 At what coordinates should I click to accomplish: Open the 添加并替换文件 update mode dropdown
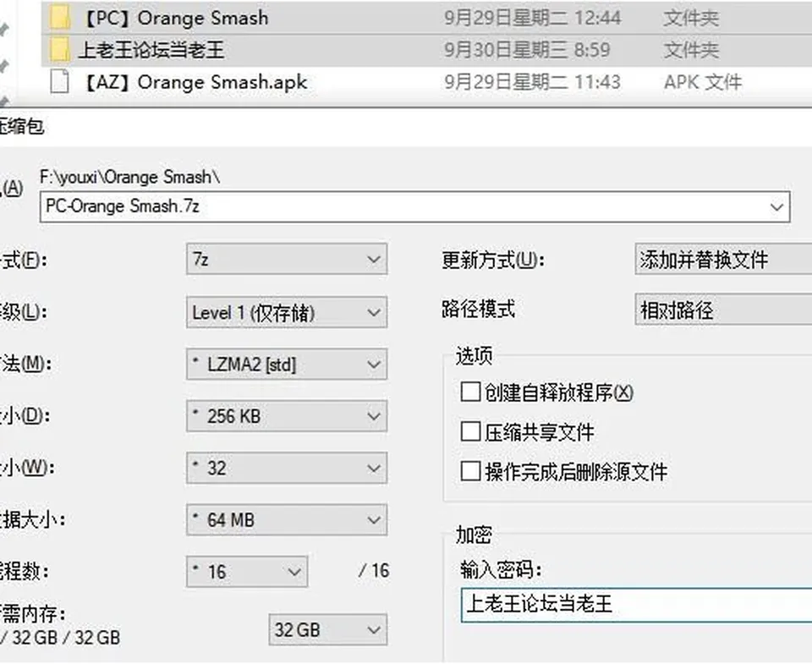[723, 259]
